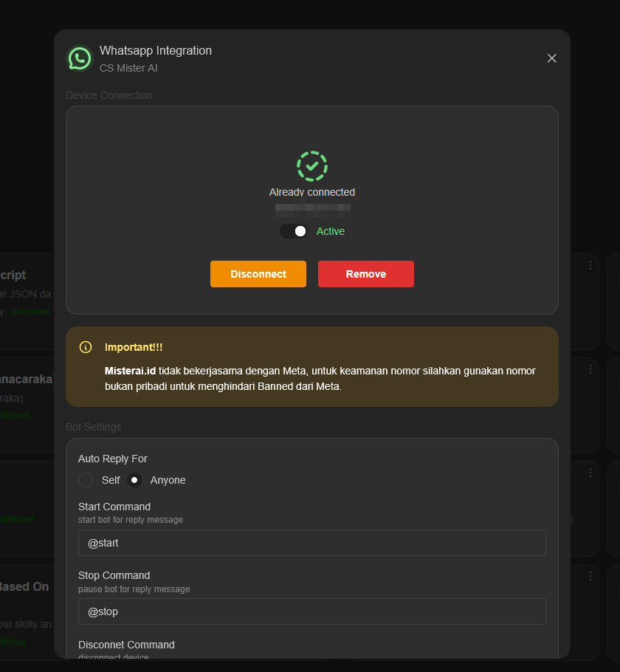Open three-dot menu on third background card

590,473
